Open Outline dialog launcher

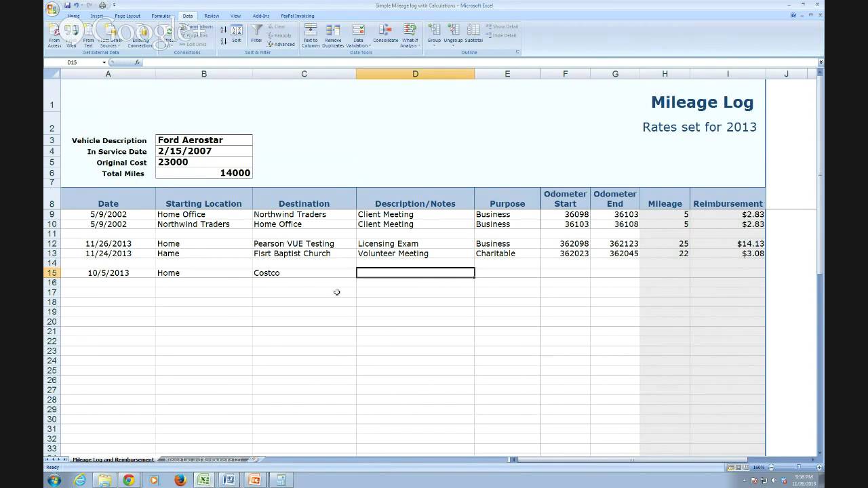click(517, 52)
